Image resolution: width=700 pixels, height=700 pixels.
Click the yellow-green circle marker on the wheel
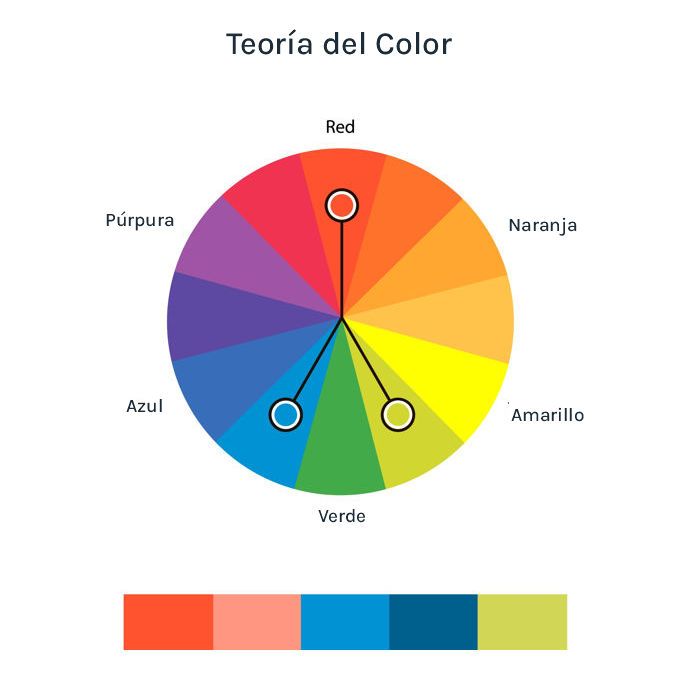pos(398,413)
